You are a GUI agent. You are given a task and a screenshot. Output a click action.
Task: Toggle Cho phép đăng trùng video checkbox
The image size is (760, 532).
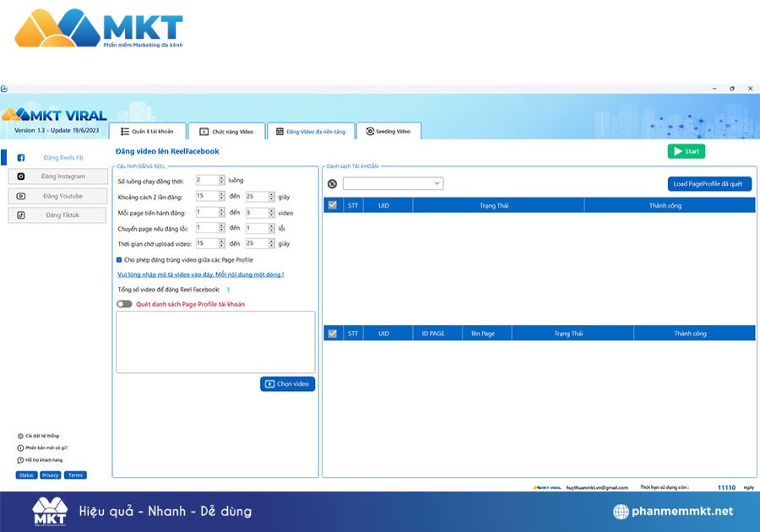119,260
